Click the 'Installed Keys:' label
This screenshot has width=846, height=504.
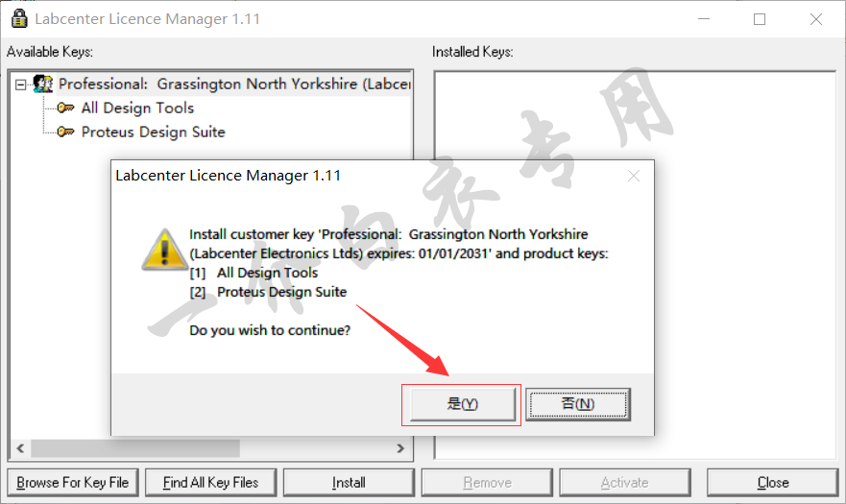click(x=472, y=52)
